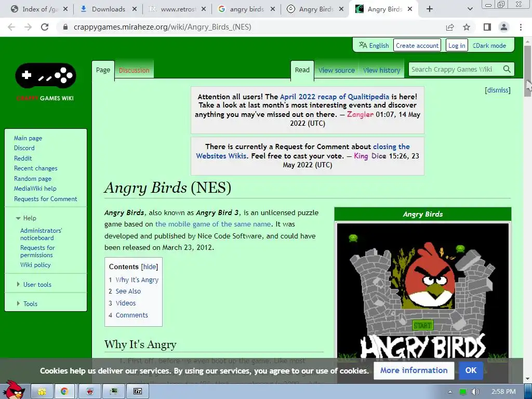The height and width of the screenshot is (399, 532).
Task: Open the tab search dropdown chevron
Action: [x=470, y=9]
